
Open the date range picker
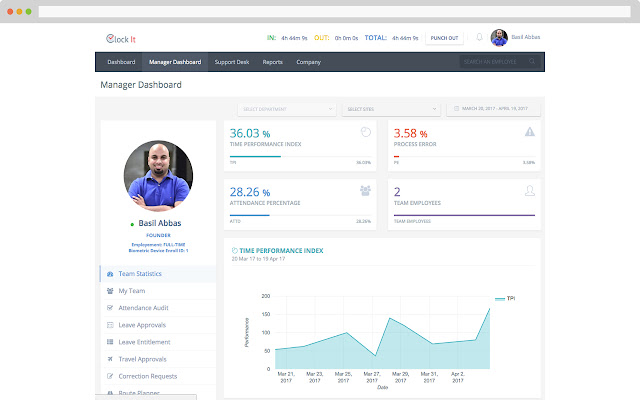tap(494, 108)
